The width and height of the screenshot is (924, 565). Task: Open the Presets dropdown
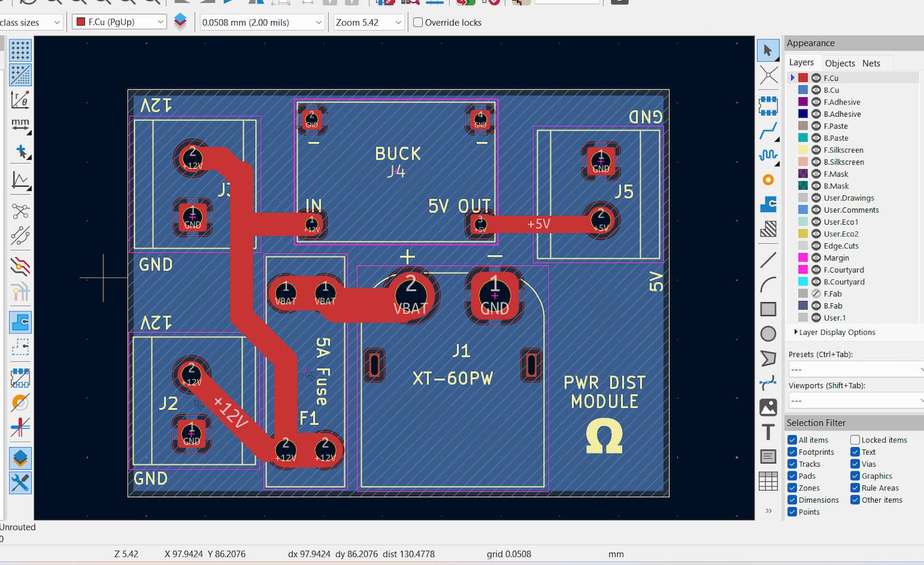pyautogui.click(x=856, y=369)
